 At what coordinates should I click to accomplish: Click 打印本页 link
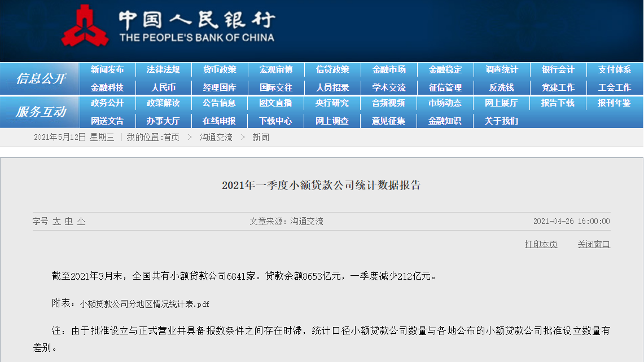coord(541,245)
